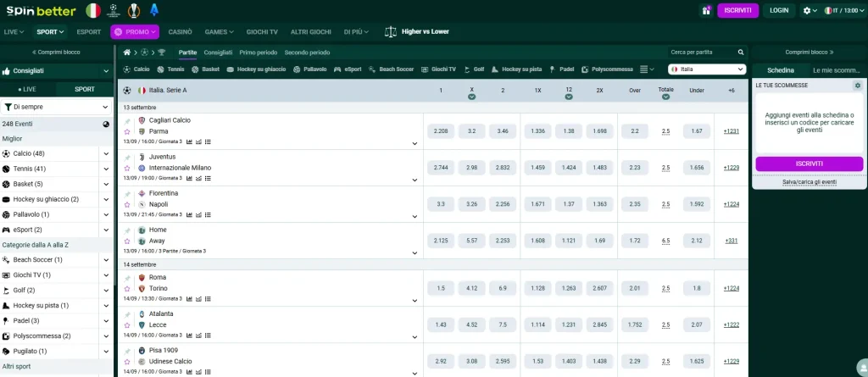The image size is (868, 377).
Task: Select the Golf sport filter
Action: point(475,69)
